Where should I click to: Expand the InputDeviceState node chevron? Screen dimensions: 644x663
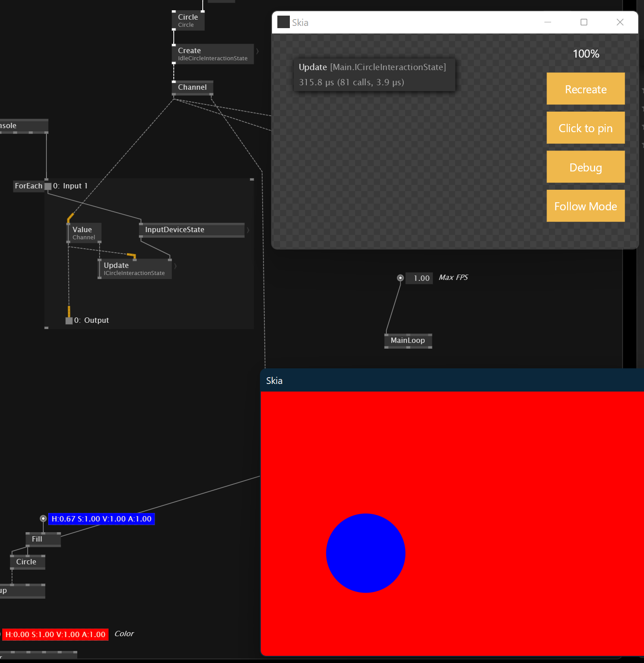point(248,230)
